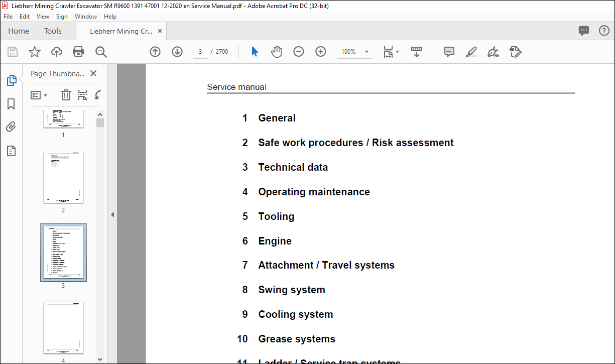Rotate the page counterclockwise
Viewport: 615px width, 364px height.
pos(98,95)
